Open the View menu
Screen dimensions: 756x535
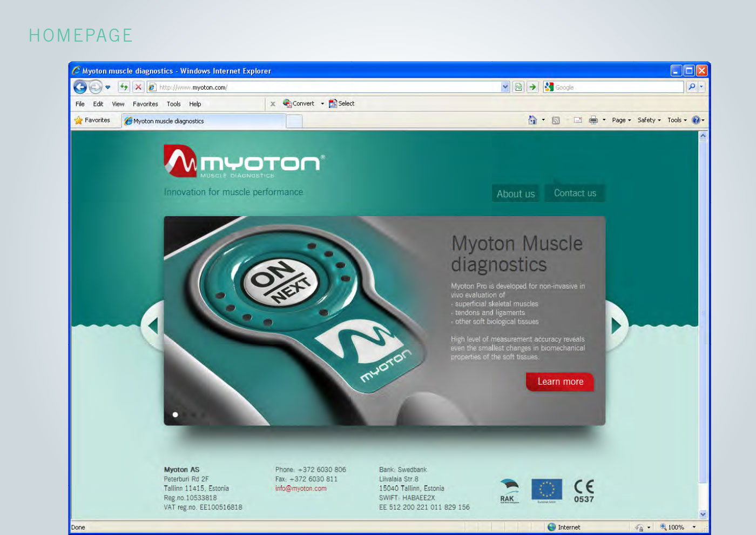(118, 104)
